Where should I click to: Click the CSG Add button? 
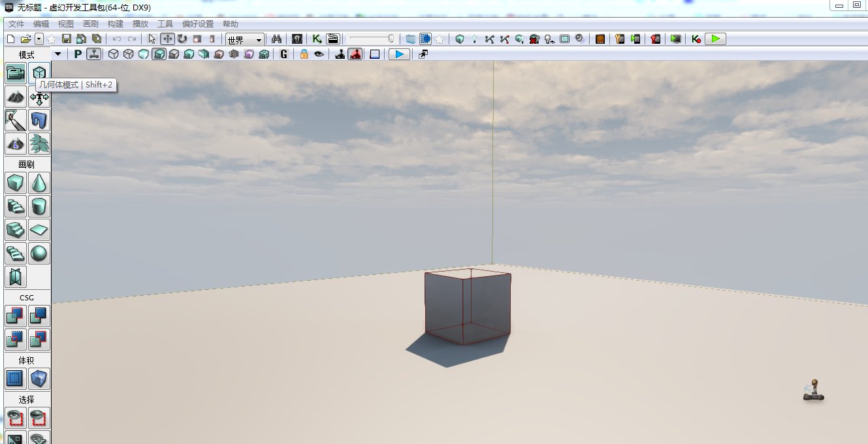pyautogui.click(x=16, y=316)
